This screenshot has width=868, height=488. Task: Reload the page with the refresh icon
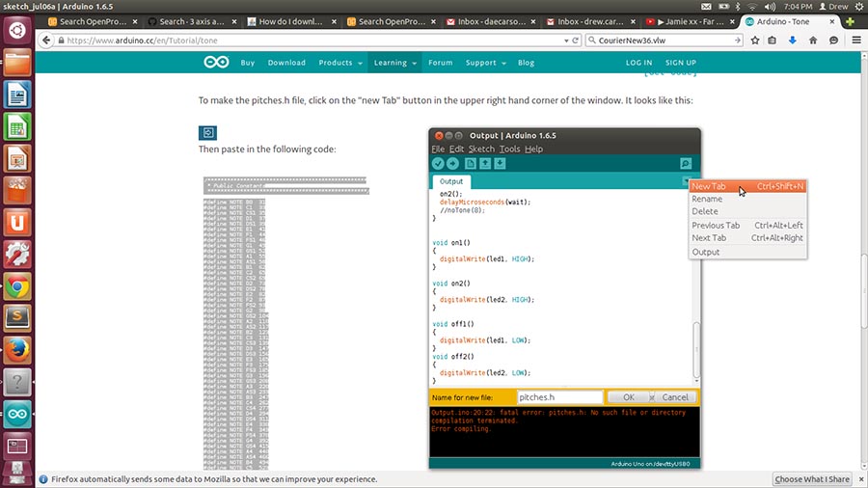click(575, 41)
